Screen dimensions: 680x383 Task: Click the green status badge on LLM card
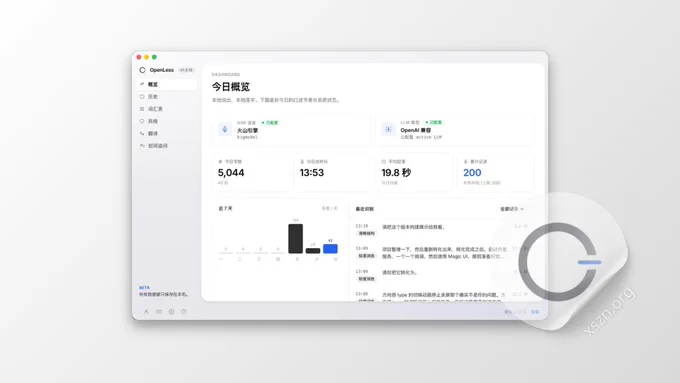click(x=433, y=122)
